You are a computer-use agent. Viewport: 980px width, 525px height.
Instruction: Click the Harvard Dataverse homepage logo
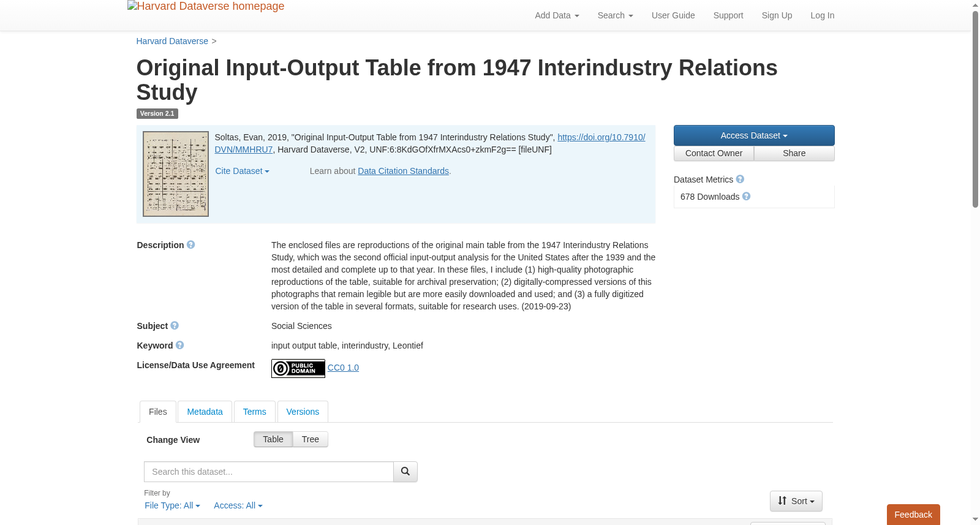pyautogui.click(x=206, y=6)
